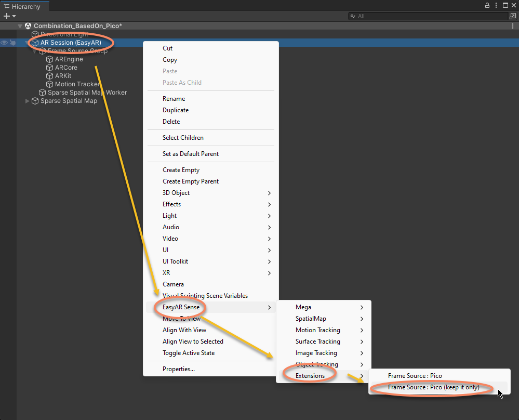The image size is (519, 420).
Task: Click inside the All search field
Action: tap(416, 16)
